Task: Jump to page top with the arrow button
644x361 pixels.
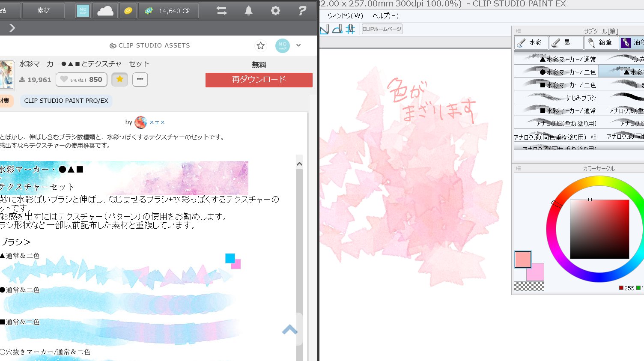Action: click(x=290, y=329)
